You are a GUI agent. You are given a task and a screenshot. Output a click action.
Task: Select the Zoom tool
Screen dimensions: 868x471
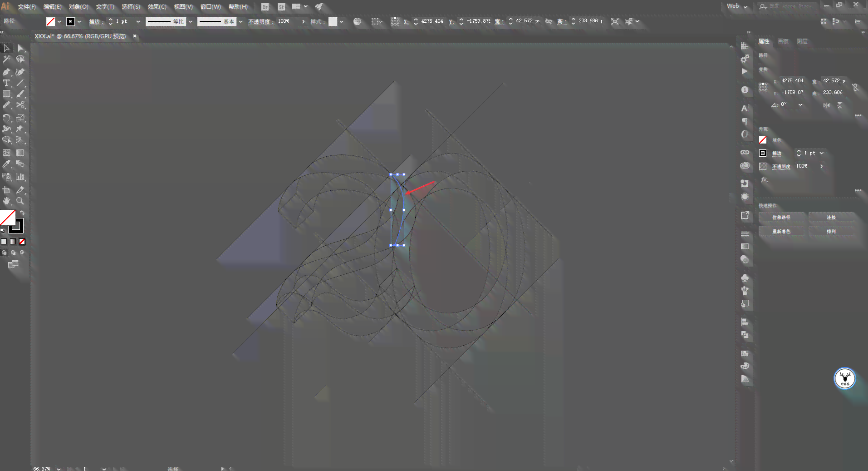pos(20,201)
